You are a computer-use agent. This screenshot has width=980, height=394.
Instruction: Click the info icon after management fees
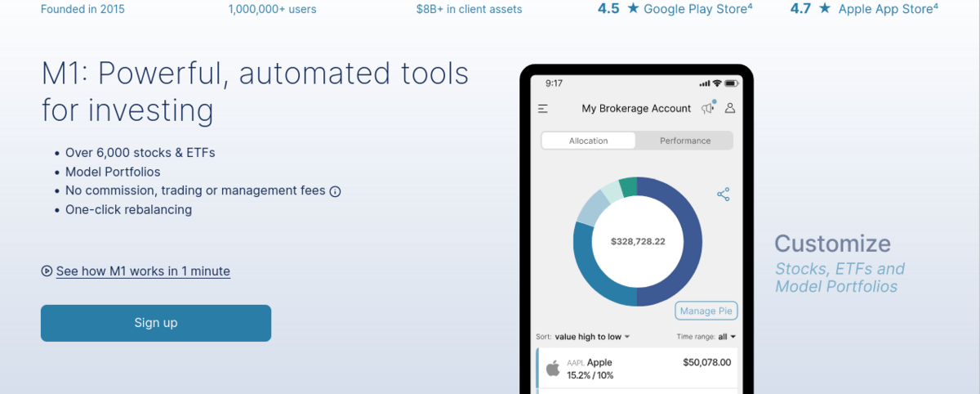[x=335, y=191]
